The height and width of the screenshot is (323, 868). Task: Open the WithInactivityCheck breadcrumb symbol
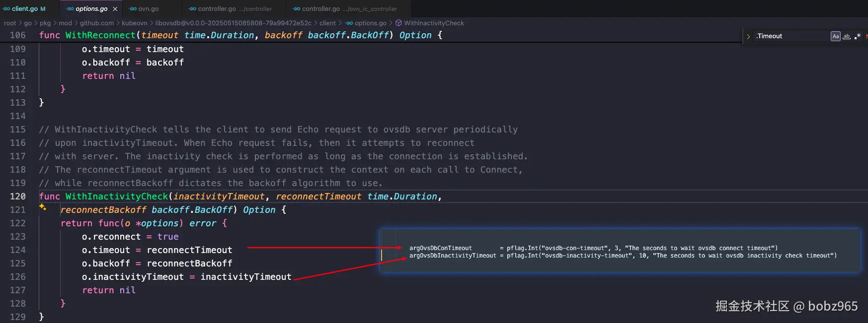(x=434, y=23)
